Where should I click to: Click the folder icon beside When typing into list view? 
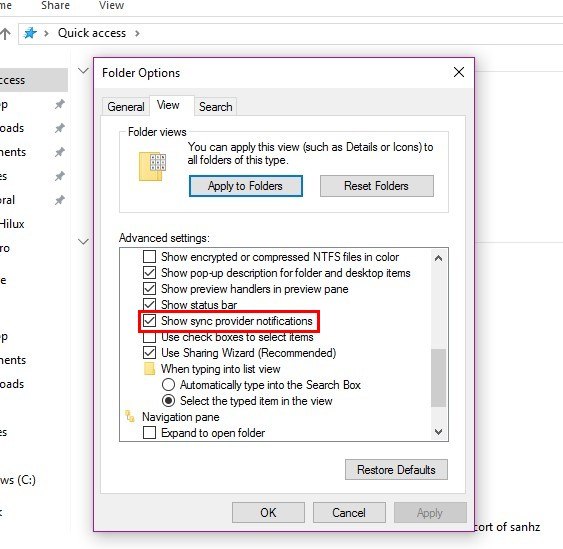[149, 369]
